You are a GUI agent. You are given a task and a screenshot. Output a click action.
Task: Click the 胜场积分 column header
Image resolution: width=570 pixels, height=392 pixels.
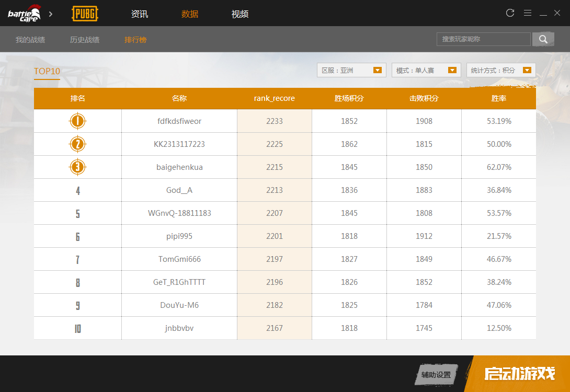pyautogui.click(x=349, y=98)
